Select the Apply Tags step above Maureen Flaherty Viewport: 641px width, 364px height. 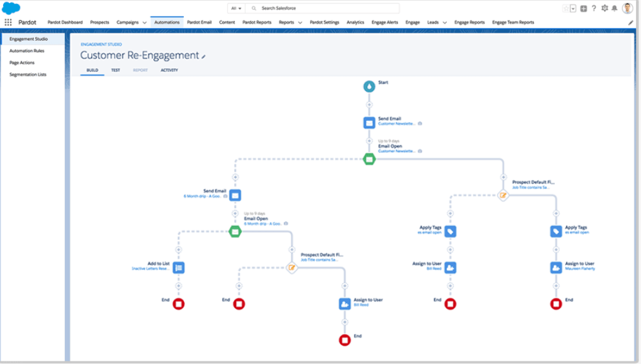556,232
